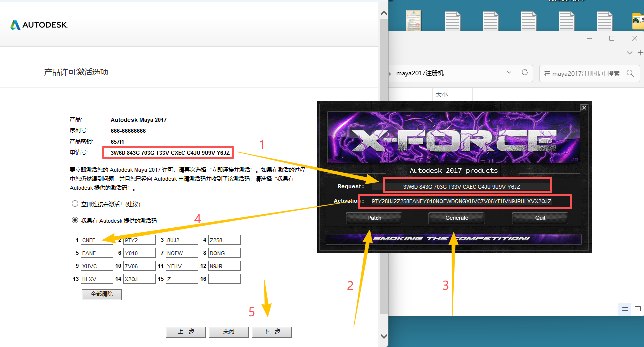The width and height of the screenshot is (644, 347).
Task: Click the refresh icon in the address bar
Action: click(525, 72)
